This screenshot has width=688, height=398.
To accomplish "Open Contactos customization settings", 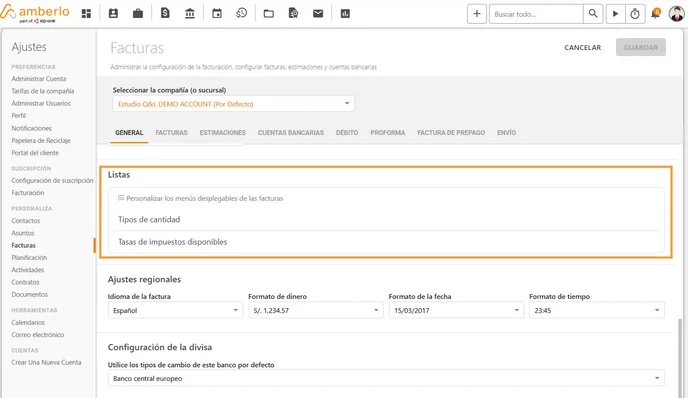I will [25, 221].
